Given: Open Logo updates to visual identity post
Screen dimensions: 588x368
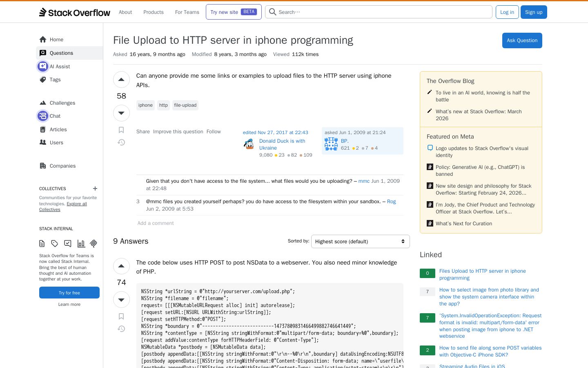Looking at the screenshot, I should pyautogui.click(x=482, y=152).
